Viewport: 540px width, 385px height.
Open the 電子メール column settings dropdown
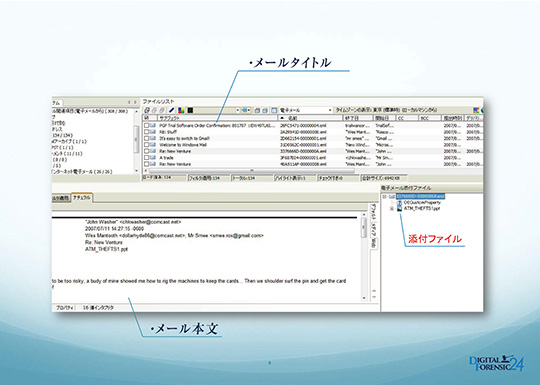pos(330,110)
